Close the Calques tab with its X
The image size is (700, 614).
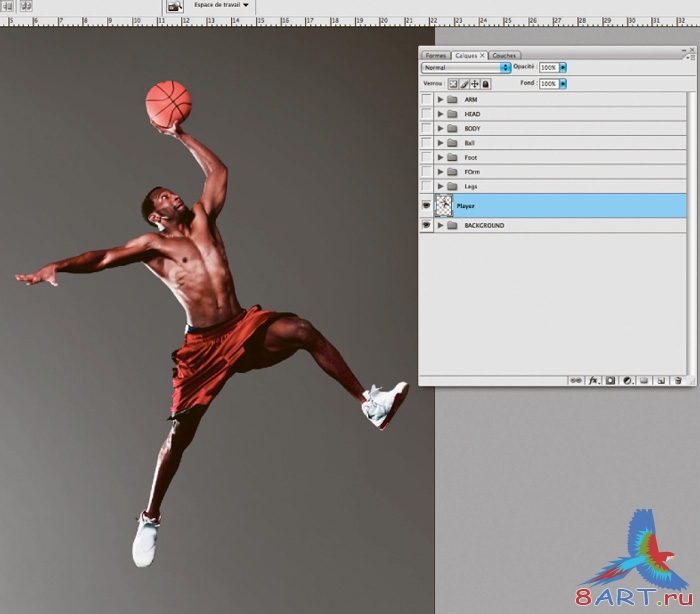482,55
